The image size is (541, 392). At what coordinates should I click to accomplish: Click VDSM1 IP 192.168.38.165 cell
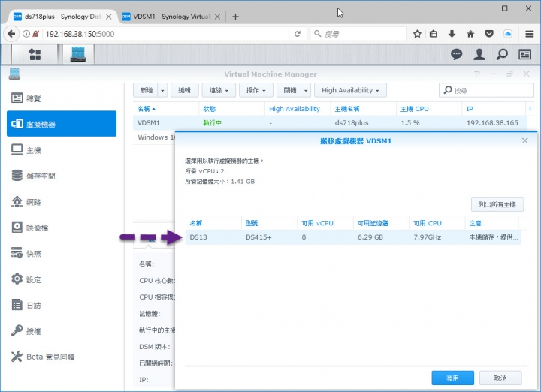click(492, 123)
